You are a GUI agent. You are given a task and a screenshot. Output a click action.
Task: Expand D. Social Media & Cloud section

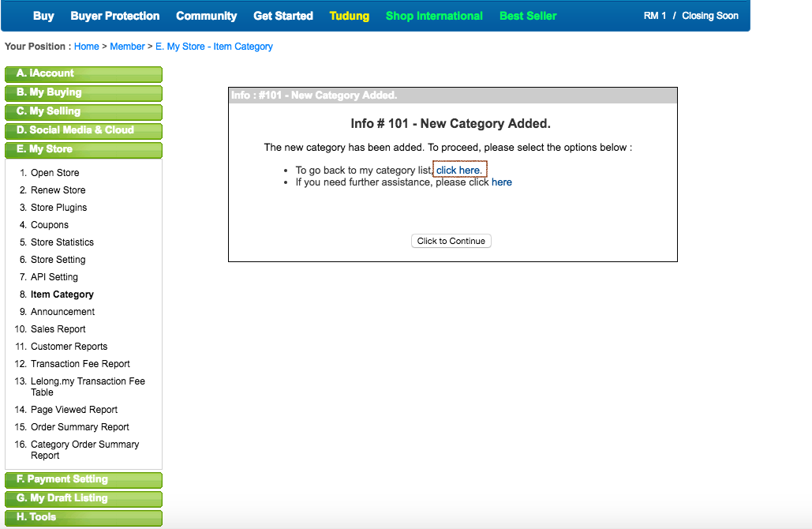[84, 131]
